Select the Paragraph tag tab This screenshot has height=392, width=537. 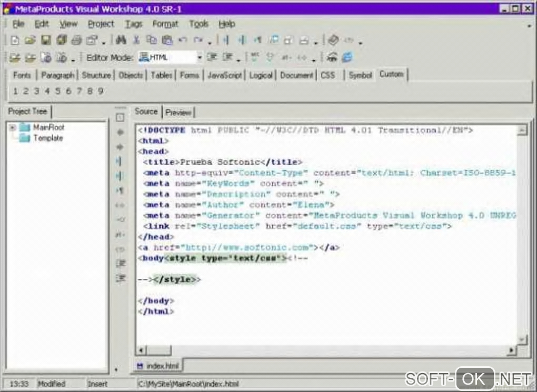coord(57,75)
